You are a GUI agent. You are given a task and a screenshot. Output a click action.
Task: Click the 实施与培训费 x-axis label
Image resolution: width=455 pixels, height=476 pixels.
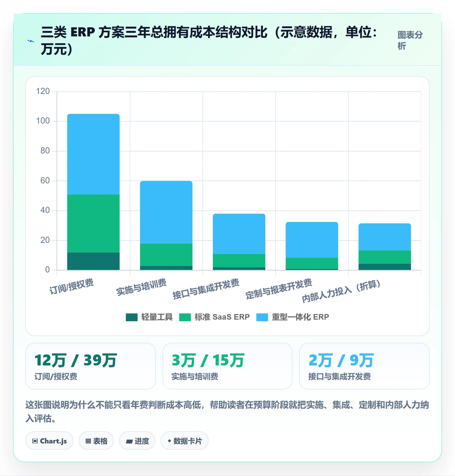pos(141,287)
